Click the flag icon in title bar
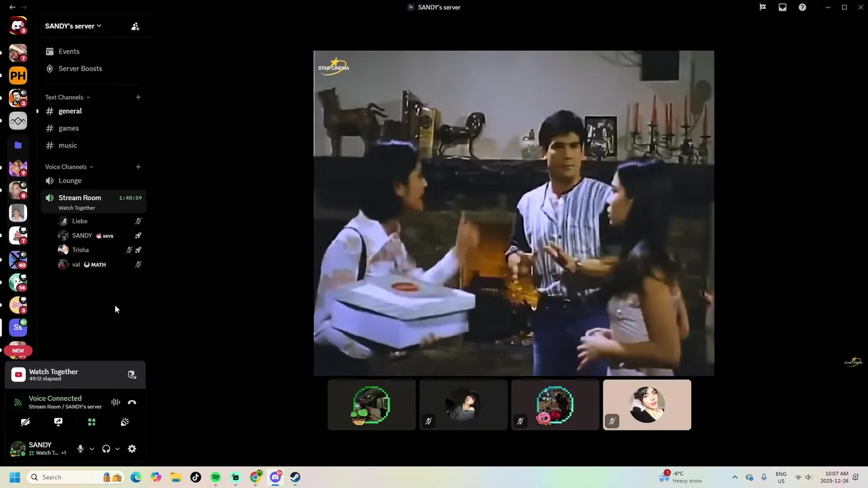Screen dimensions: 868x488 click(763, 7)
